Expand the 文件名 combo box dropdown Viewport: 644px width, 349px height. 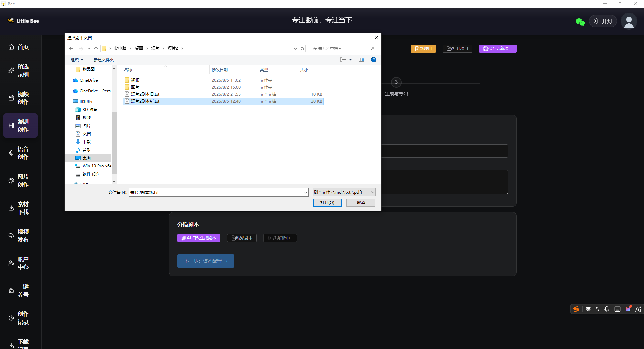(306, 193)
